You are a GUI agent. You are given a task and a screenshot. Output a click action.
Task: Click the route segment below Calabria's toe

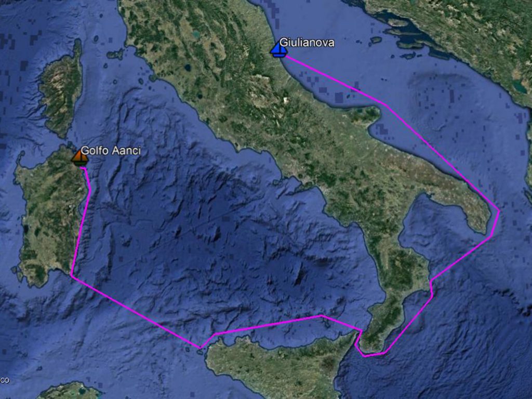point(374,354)
